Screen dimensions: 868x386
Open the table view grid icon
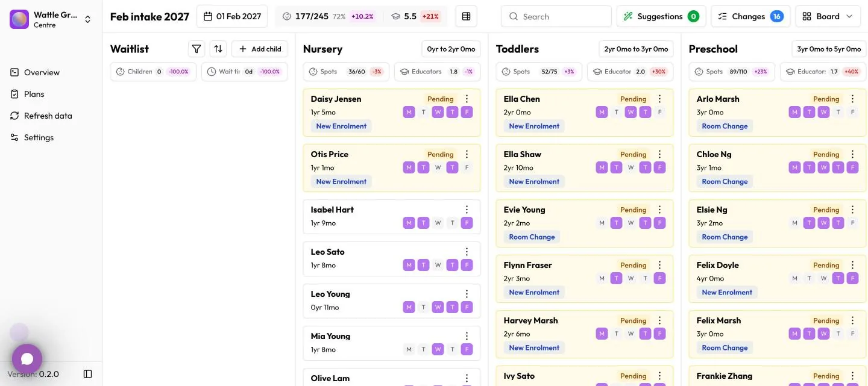466,16
